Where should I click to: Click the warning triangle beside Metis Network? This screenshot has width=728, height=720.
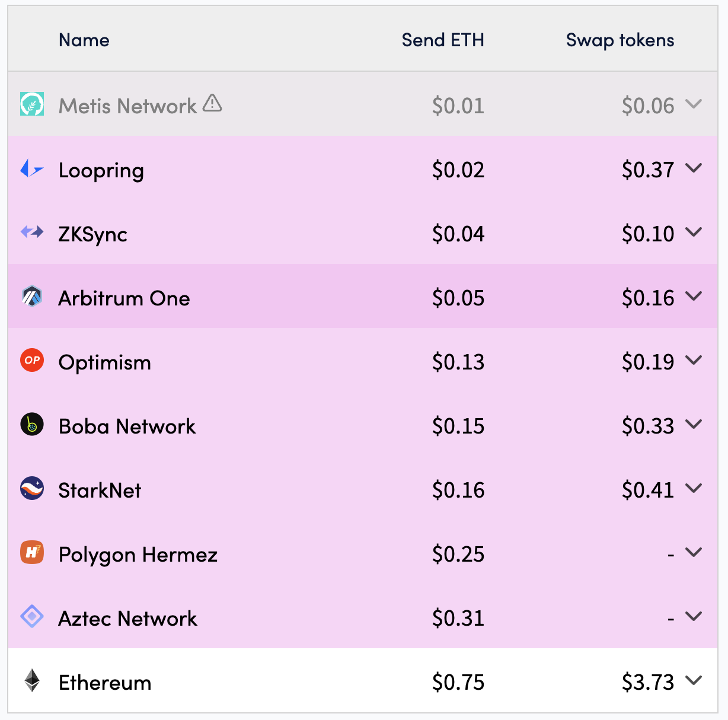(x=212, y=104)
